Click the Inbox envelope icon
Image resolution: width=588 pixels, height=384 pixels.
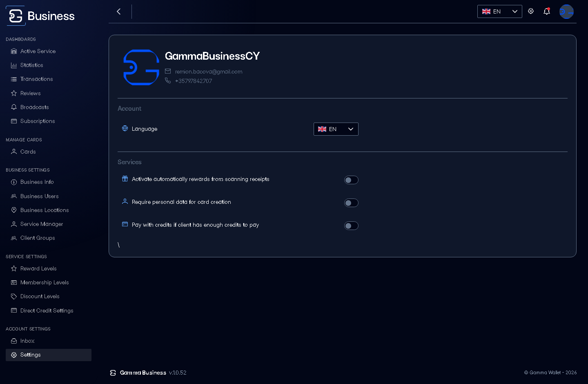point(14,341)
